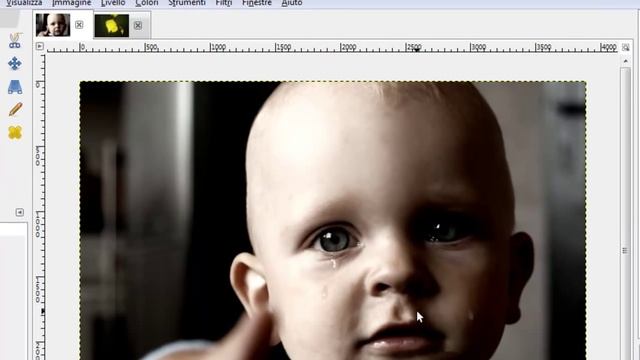Switch to the baby photo image tab
Viewport: 640px width, 360px height.
coord(53,25)
